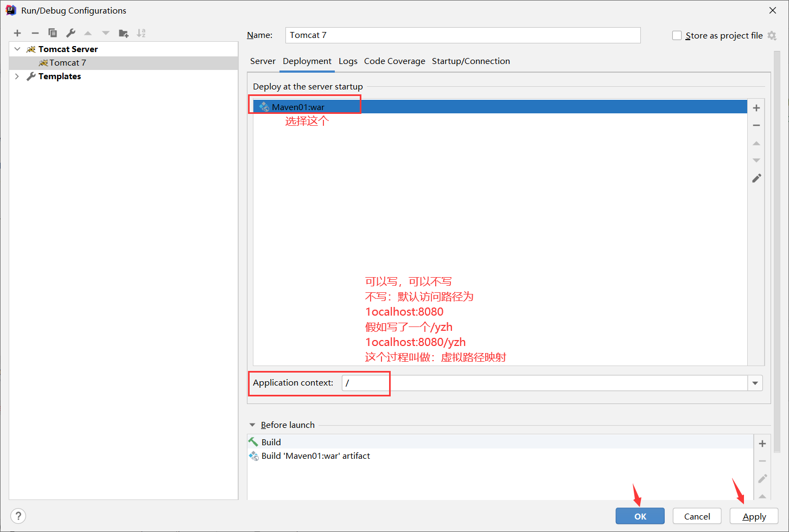
Task: Open edit templates wrench icon
Action: pyautogui.click(x=71, y=33)
